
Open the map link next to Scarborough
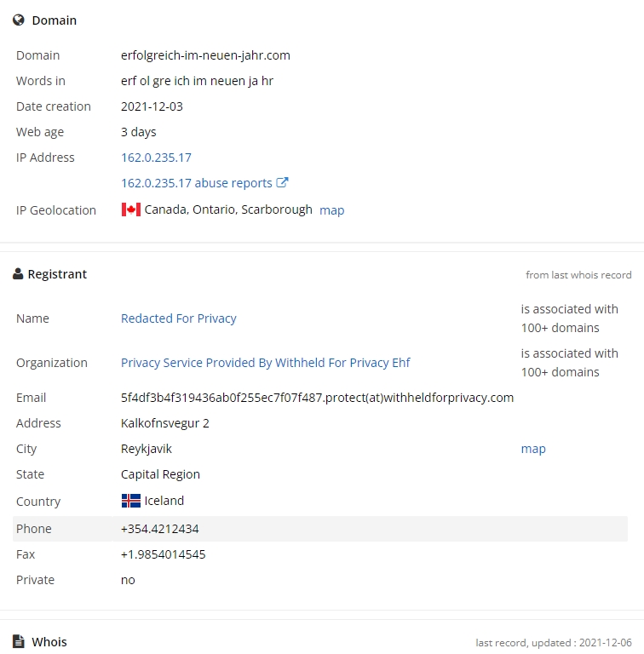[x=332, y=210]
